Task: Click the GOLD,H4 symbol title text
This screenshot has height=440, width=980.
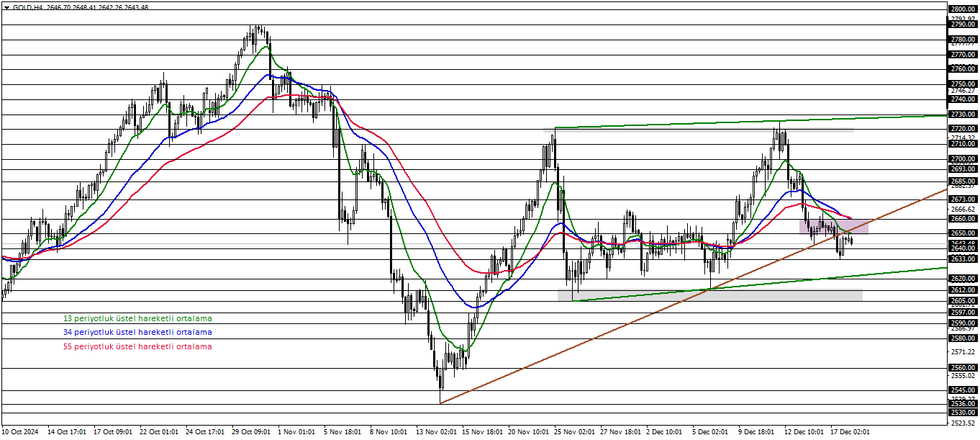Action: pyautogui.click(x=27, y=7)
